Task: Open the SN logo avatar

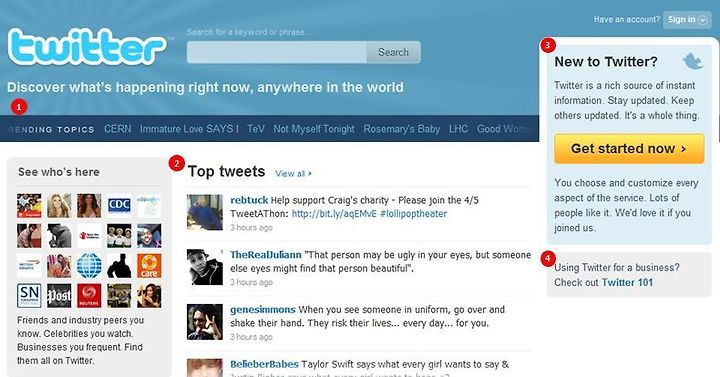Action: tap(29, 296)
